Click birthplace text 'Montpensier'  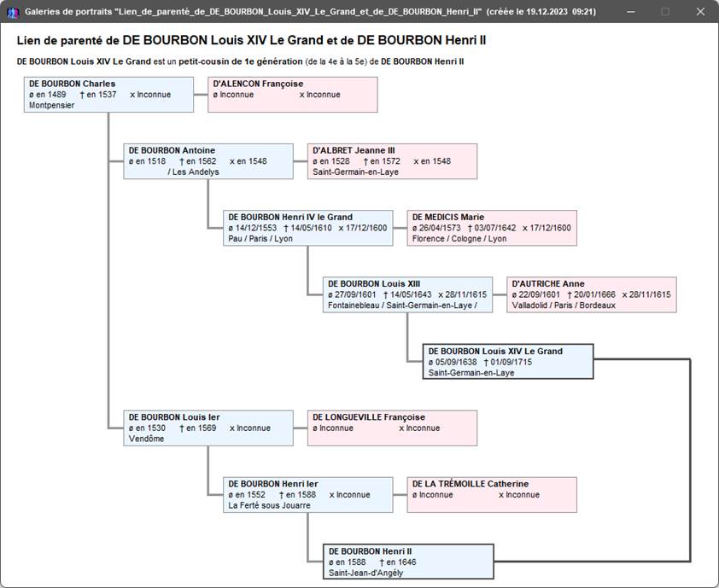pos(51,106)
